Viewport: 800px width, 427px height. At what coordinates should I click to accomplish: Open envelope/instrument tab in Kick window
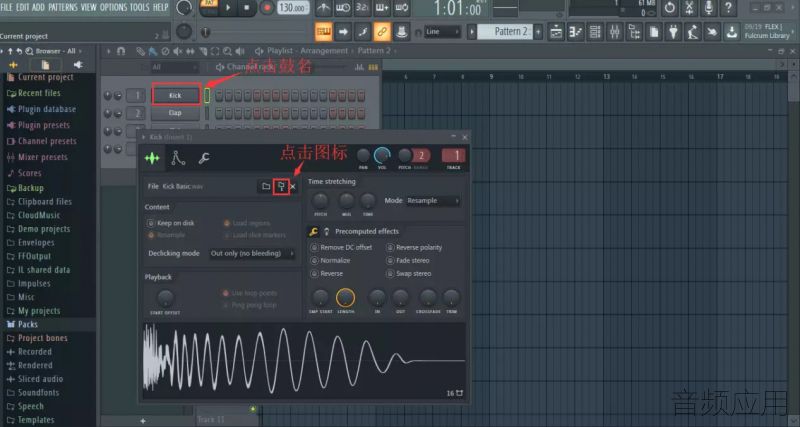178,158
